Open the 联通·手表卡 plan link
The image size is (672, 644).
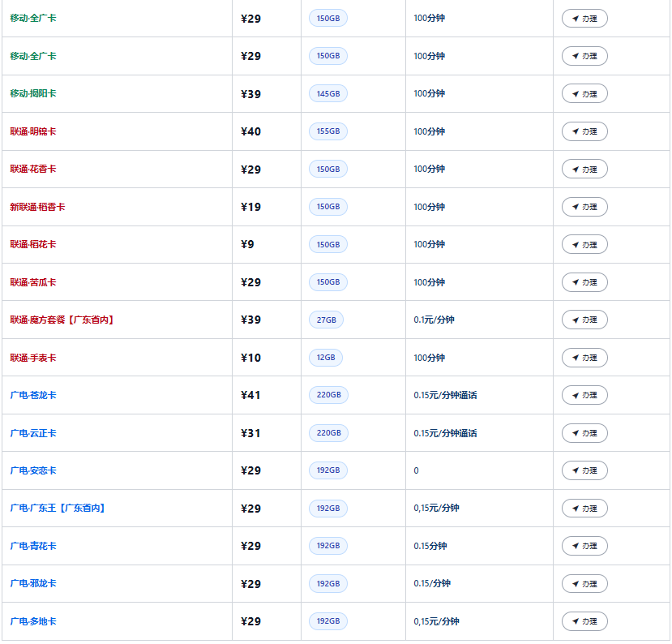tap(33, 358)
